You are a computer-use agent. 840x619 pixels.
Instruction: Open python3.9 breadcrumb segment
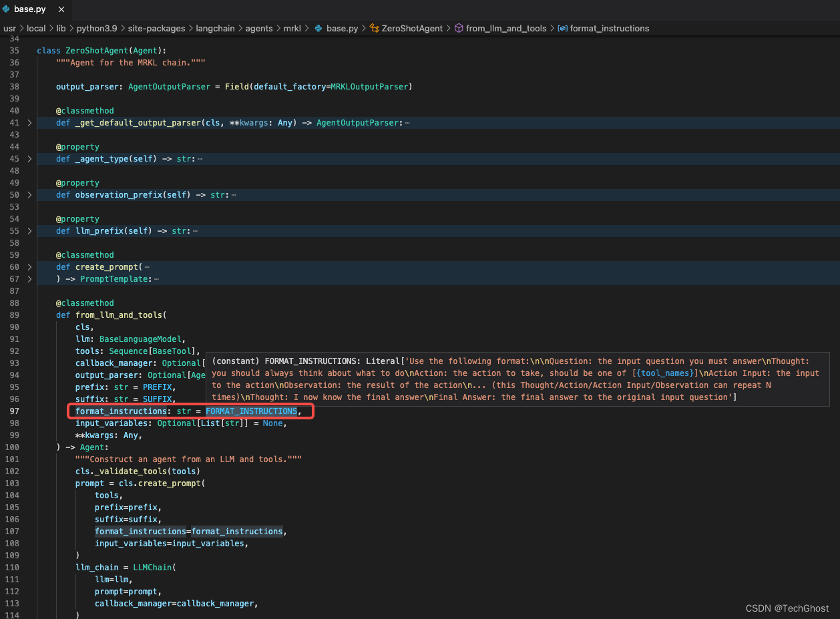(97, 28)
